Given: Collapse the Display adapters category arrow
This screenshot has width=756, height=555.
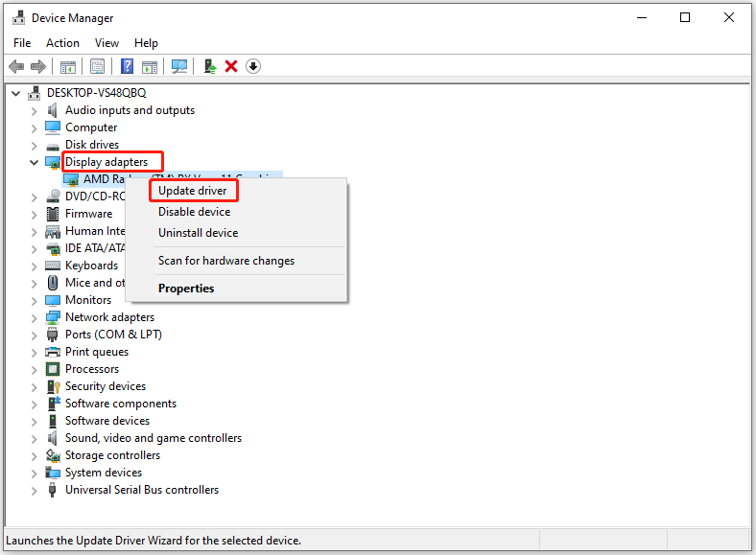Looking at the screenshot, I should coord(34,162).
